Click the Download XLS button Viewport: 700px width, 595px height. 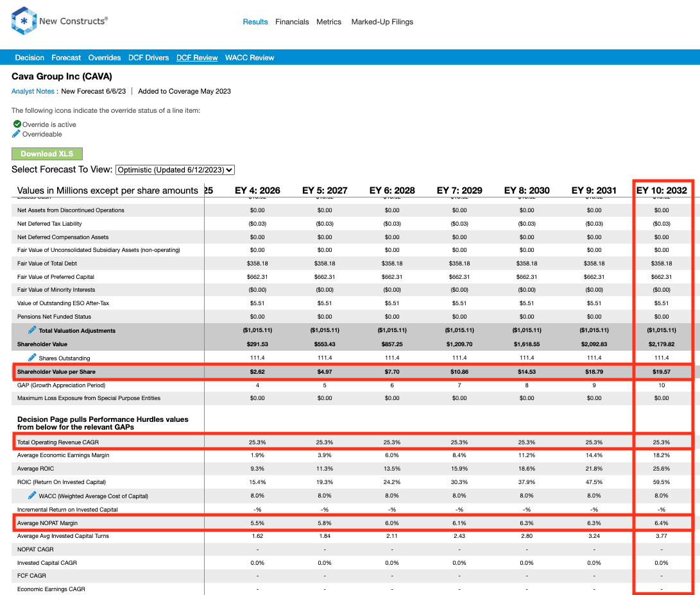pyautogui.click(x=47, y=154)
